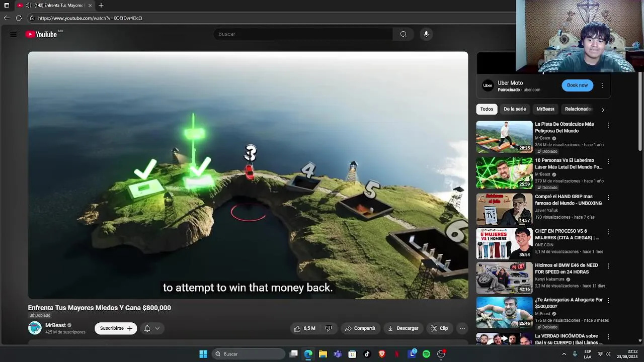
Task: Open more actions ellipsis below the video
Action: [x=462, y=328]
